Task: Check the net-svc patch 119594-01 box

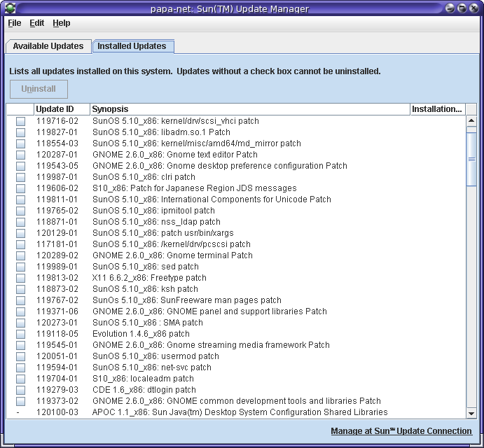Action: pyautogui.click(x=21, y=367)
